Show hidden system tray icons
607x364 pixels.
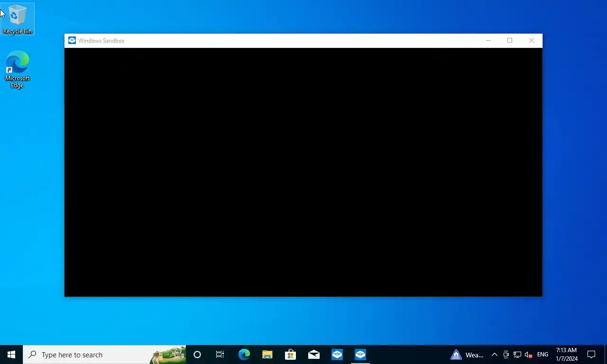click(x=494, y=355)
